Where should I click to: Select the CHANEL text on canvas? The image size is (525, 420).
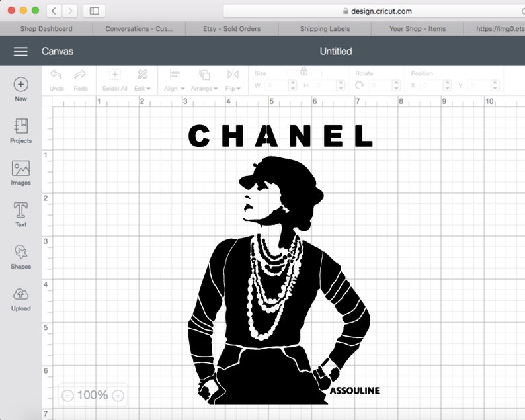pos(280,136)
